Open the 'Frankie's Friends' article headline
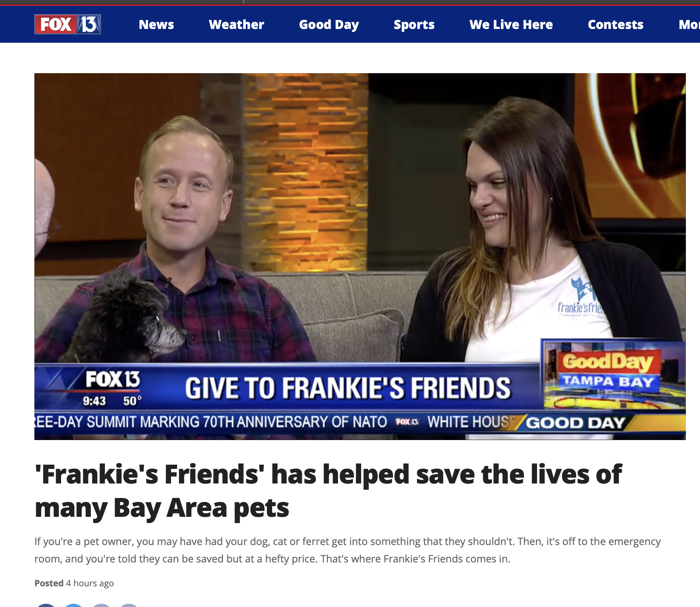 pyautogui.click(x=328, y=490)
